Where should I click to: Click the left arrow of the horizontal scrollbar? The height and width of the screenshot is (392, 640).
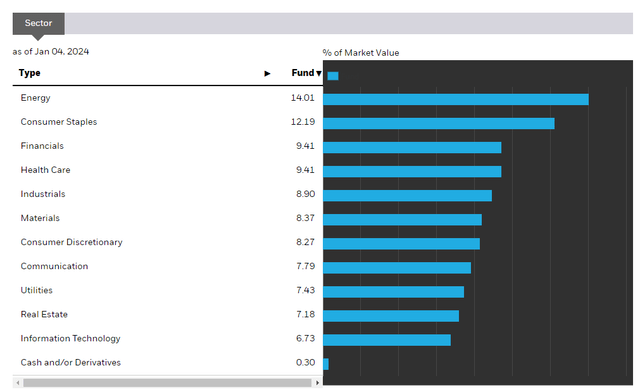coord(18,383)
